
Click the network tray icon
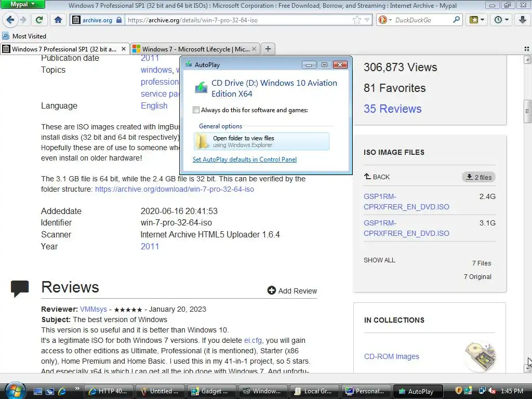click(482, 391)
